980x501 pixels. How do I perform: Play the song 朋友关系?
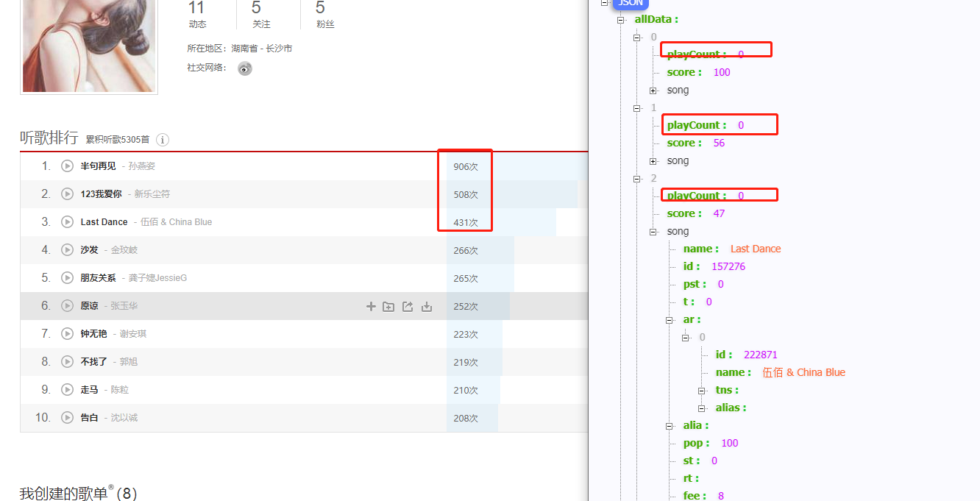(x=67, y=278)
